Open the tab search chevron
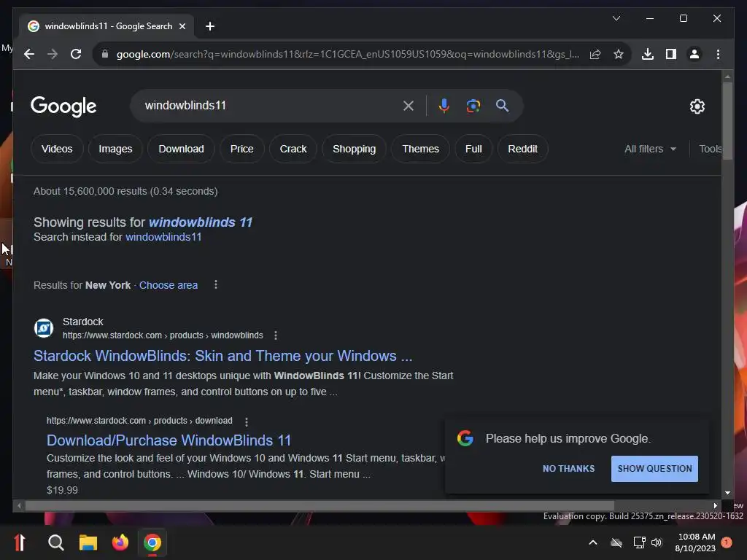747x560 pixels. click(x=616, y=18)
